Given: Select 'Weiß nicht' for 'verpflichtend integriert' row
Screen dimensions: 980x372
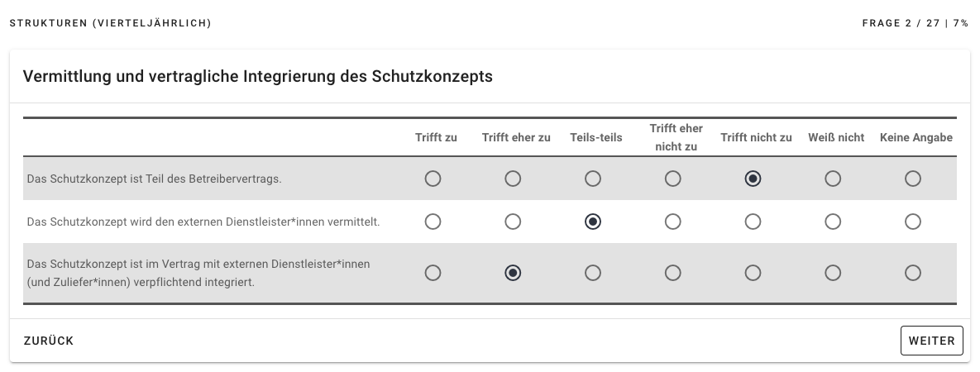Looking at the screenshot, I should (x=833, y=273).
